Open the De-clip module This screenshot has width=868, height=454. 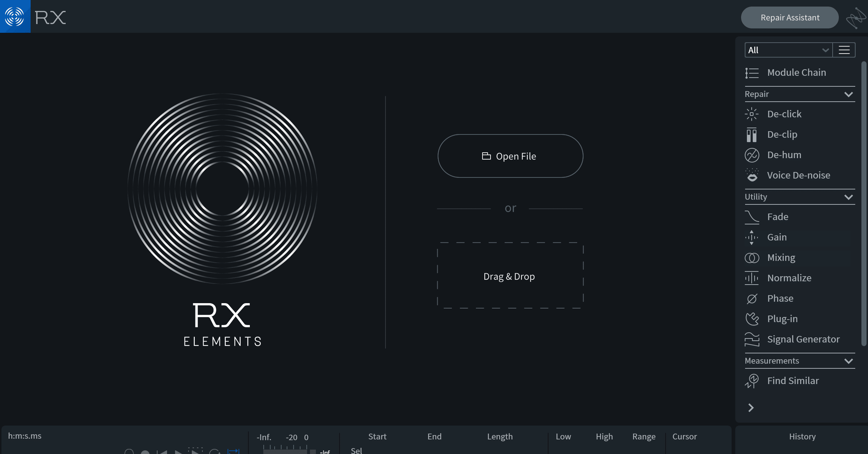tap(782, 134)
